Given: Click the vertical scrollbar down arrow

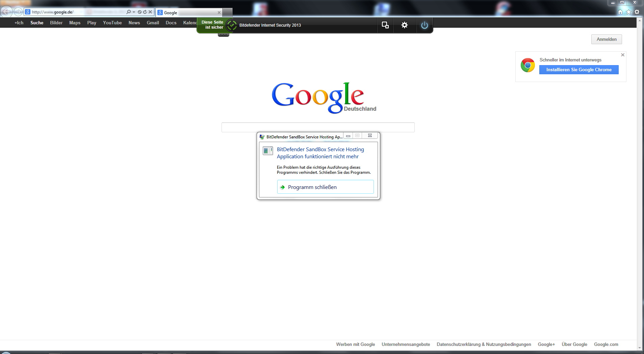Looking at the screenshot, I should click(x=640, y=348).
